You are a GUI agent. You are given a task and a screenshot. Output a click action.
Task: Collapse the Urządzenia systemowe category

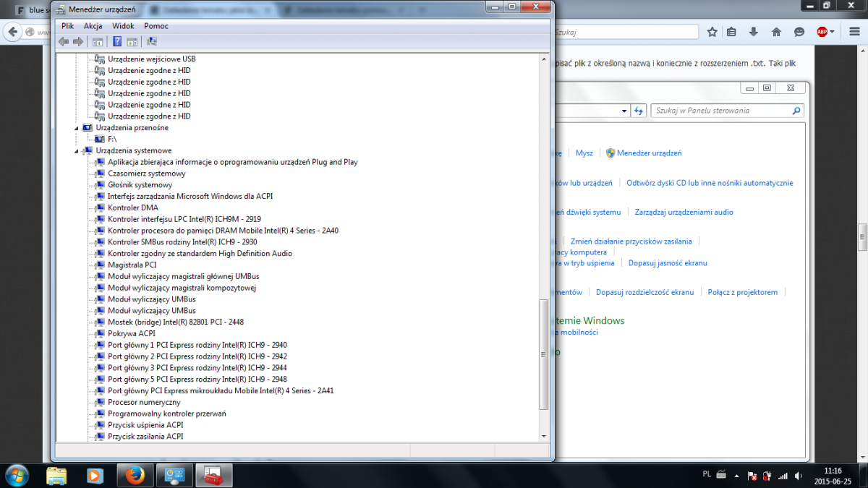pos(77,151)
